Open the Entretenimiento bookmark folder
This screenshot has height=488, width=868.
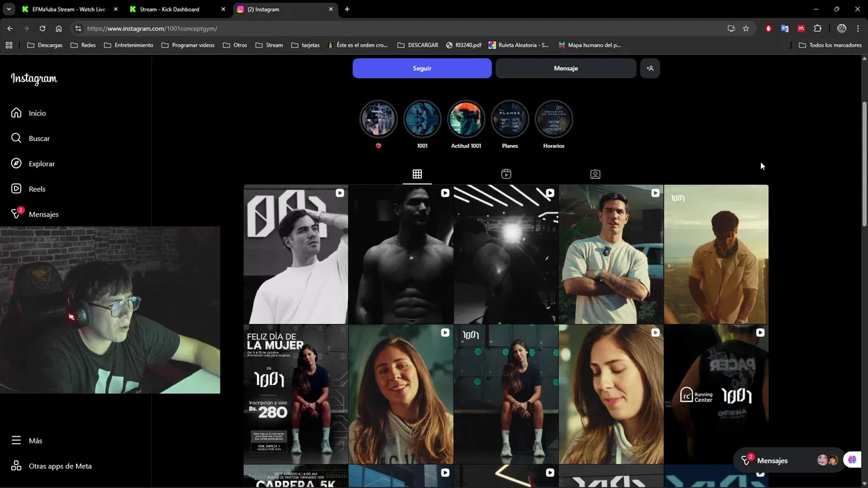pos(128,45)
